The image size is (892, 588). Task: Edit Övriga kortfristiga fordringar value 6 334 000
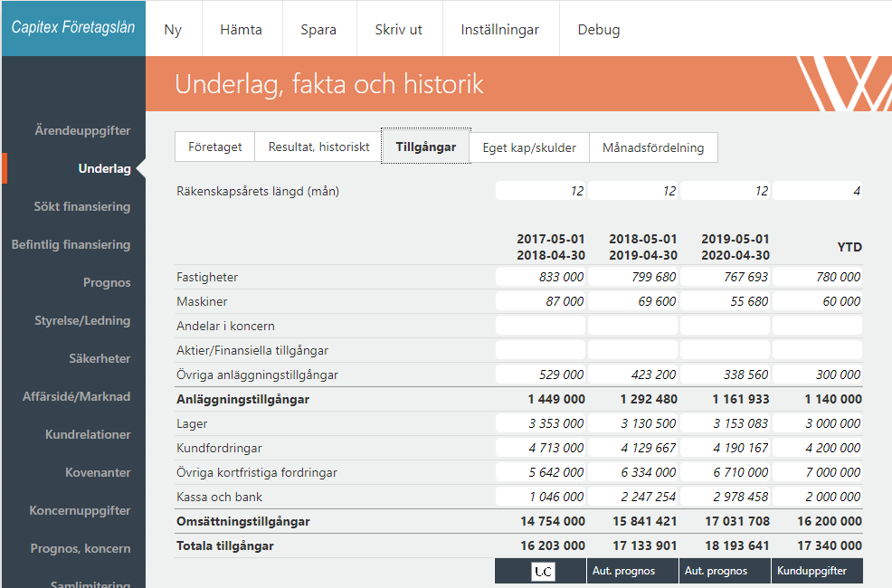[632, 472]
